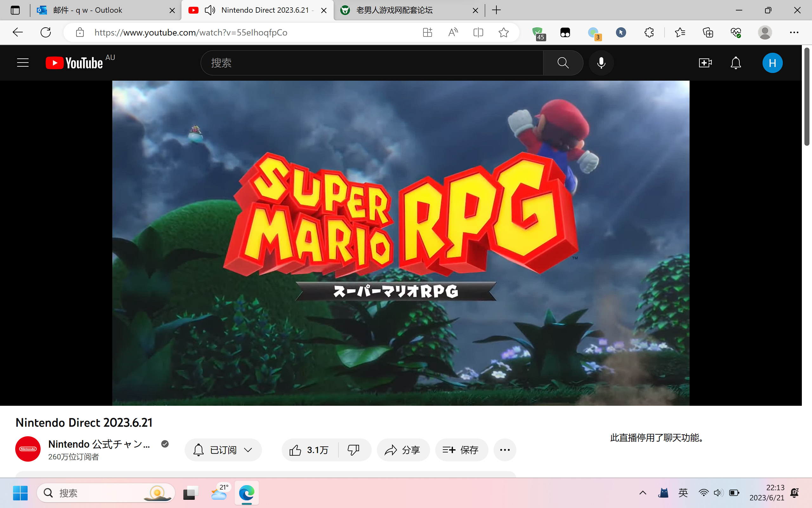Open the Wi-Fi network tray icon

pos(703,493)
